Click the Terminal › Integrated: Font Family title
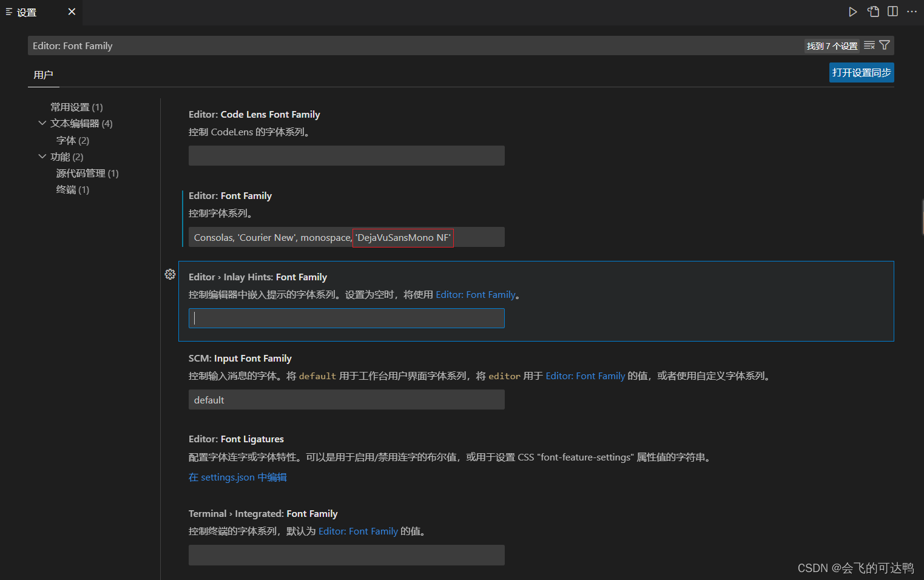924x580 pixels. [263, 514]
